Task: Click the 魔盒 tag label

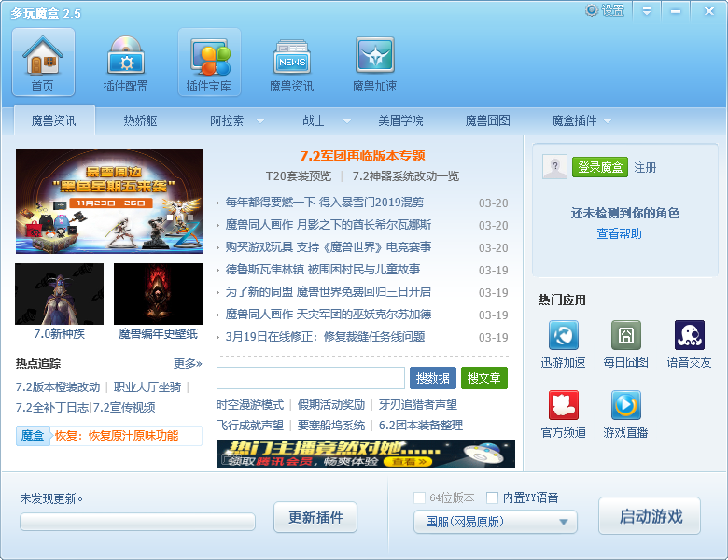Action: click(x=33, y=436)
